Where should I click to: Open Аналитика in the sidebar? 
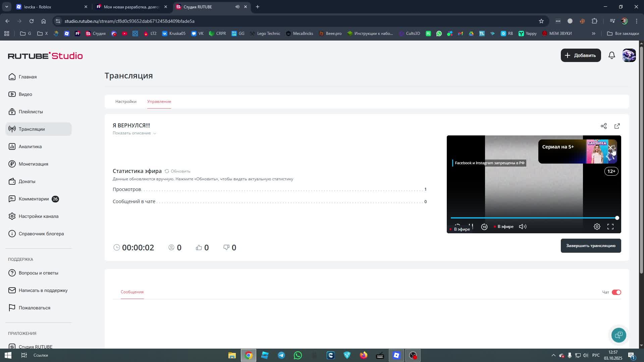pyautogui.click(x=39, y=146)
